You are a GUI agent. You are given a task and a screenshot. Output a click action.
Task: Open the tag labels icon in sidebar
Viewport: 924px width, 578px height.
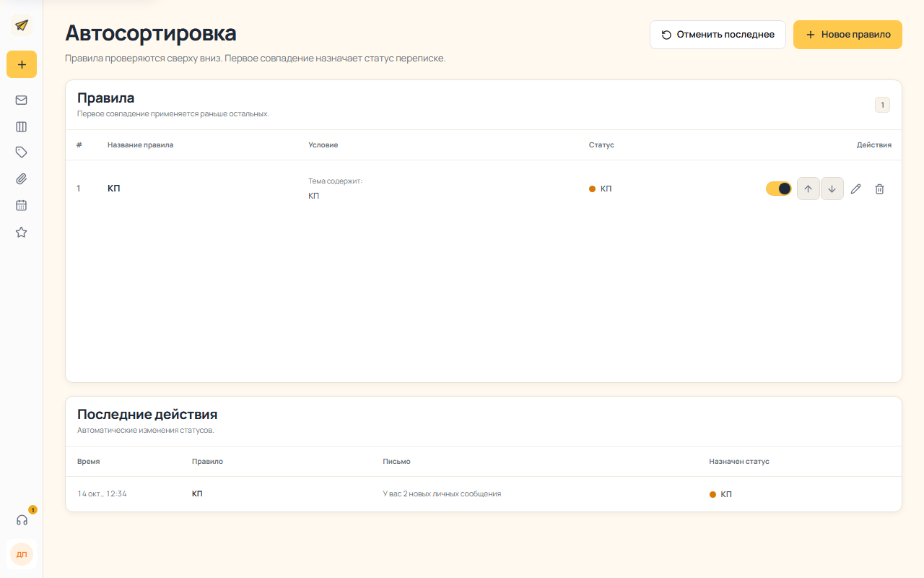tap(22, 152)
